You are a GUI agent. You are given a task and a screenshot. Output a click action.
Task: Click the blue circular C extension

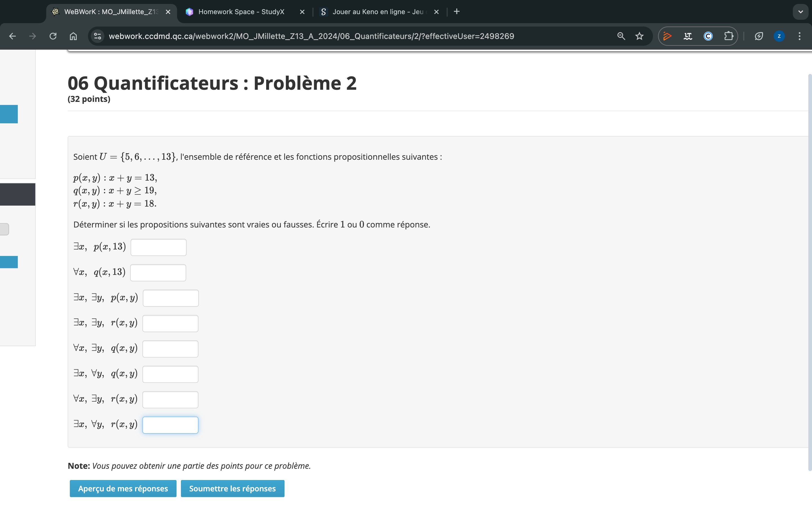708,36
